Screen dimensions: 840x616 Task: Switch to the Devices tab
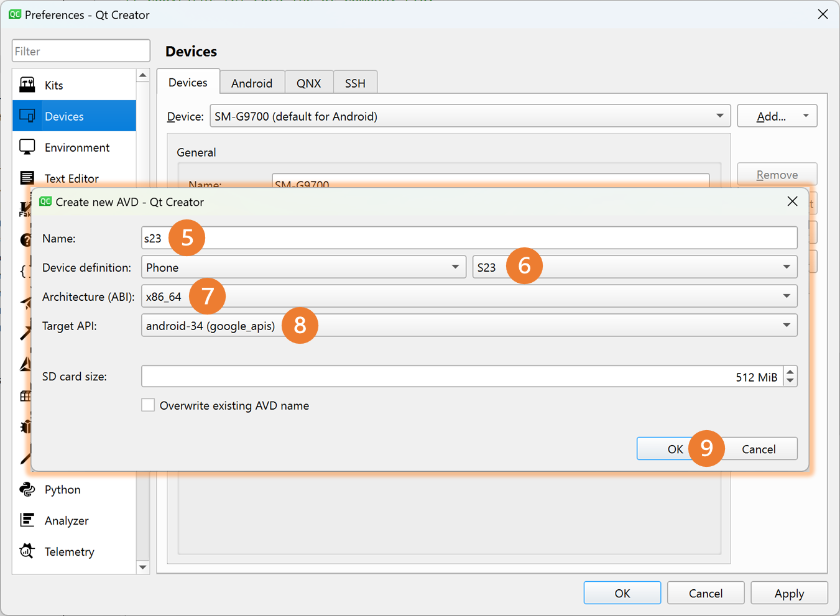(188, 82)
